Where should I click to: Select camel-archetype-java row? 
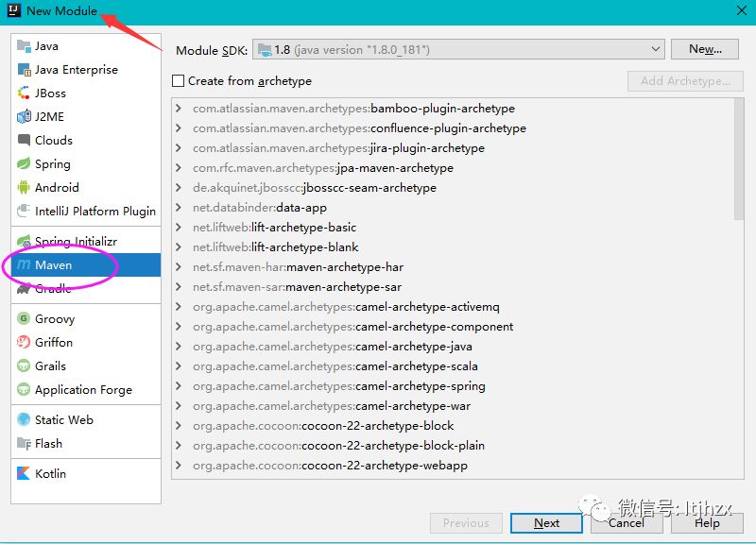pyautogui.click(x=457, y=347)
